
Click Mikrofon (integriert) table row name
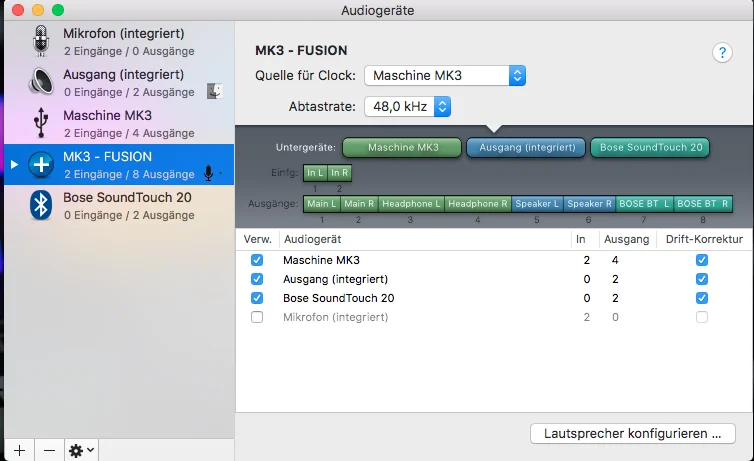pyautogui.click(x=336, y=317)
